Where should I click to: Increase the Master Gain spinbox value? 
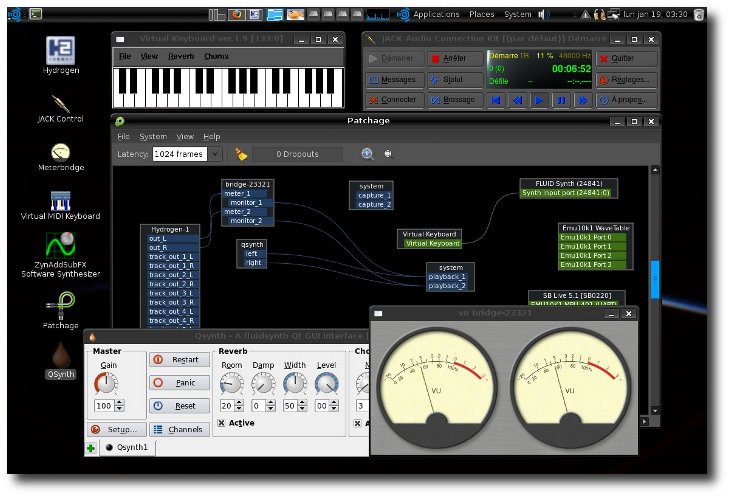point(121,401)
